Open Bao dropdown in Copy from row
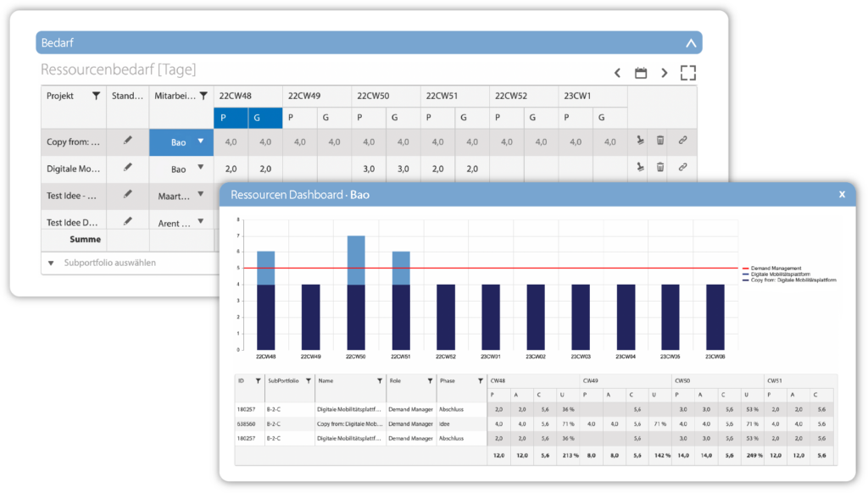The height and width of the screenshot is (493, 868). point(201,142)
